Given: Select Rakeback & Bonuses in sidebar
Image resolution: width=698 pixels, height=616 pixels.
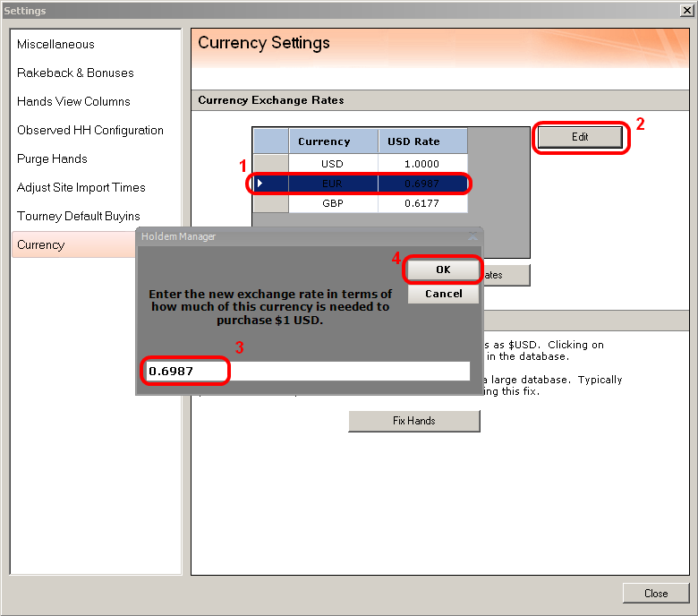Looking at the screenshot, I should tap(75, 73).
